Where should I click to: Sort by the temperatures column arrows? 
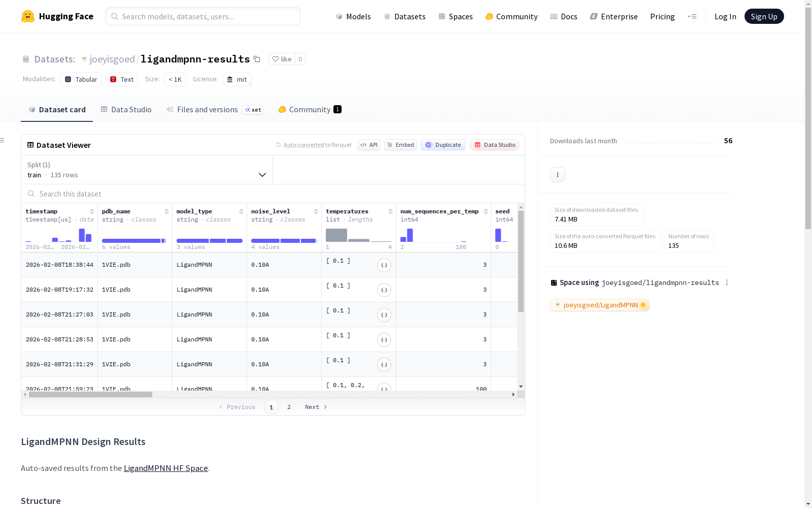click(390, 211)
